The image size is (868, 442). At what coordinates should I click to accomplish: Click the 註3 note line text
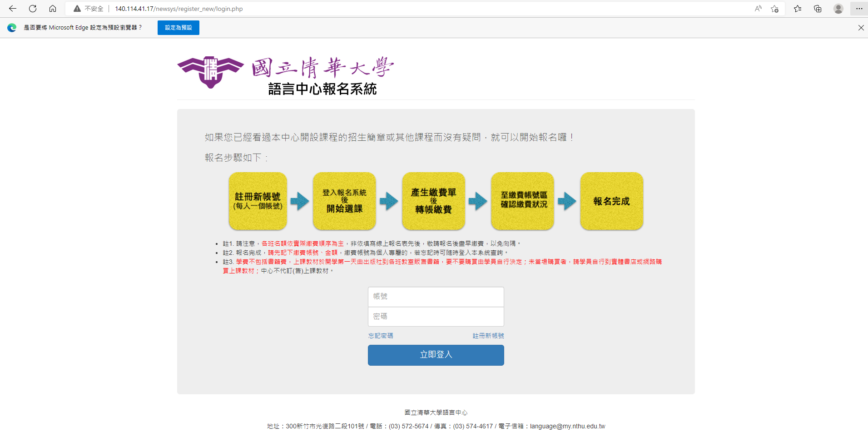click(x=442, y=266)
